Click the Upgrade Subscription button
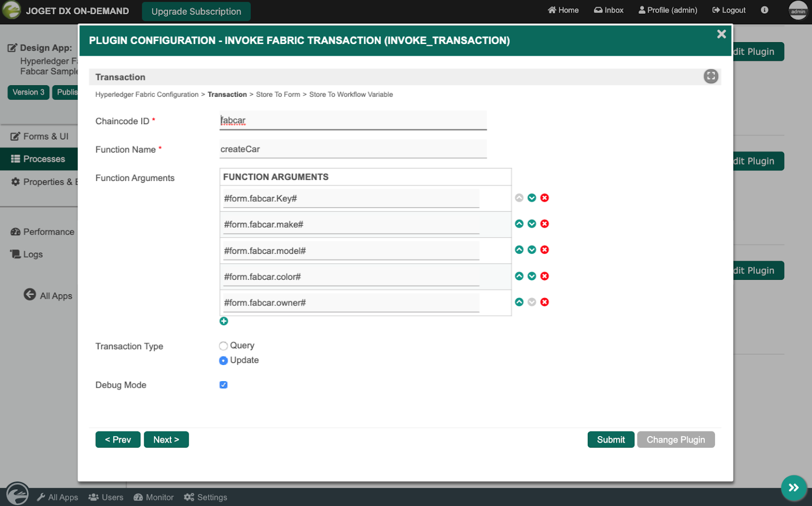Screen dimensions: 812x506 196,11
